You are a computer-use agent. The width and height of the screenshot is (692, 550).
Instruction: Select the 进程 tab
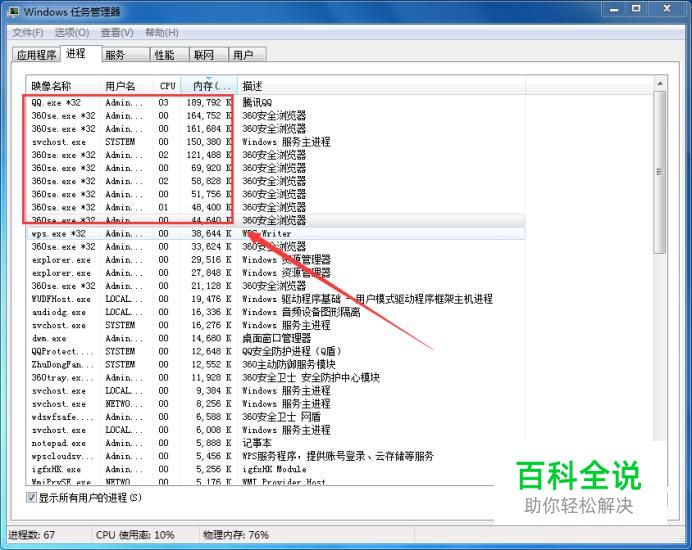[81, 54]
